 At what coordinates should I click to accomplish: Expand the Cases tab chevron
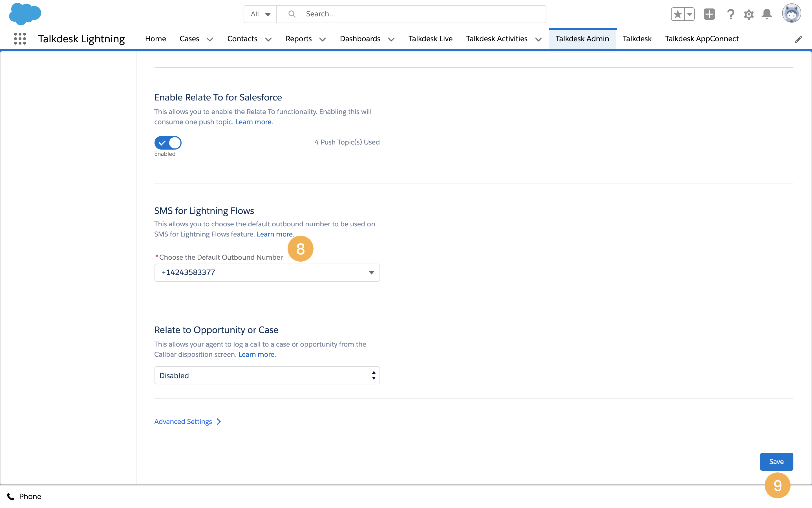click(x=210, y=39)
